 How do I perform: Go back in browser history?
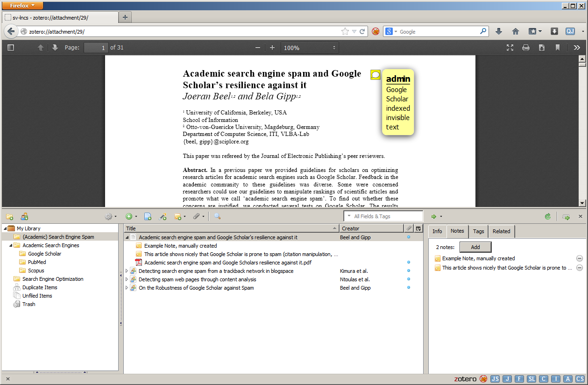[x=11, y=31]
